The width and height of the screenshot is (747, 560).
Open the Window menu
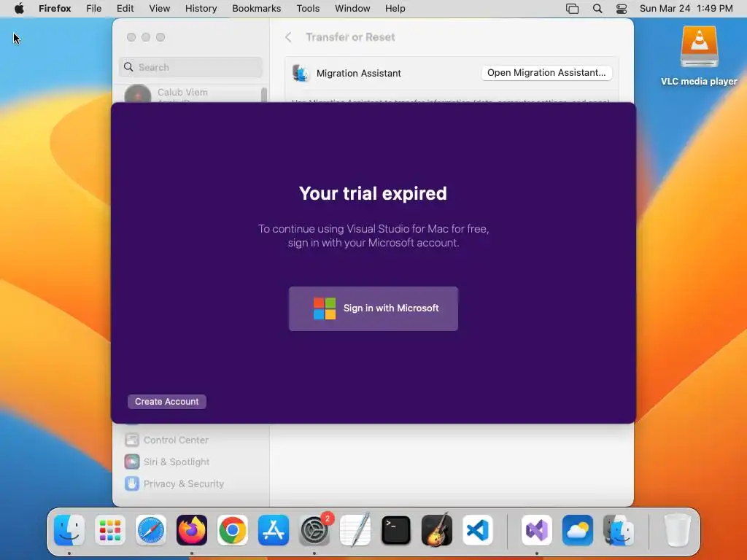(352, 9)
